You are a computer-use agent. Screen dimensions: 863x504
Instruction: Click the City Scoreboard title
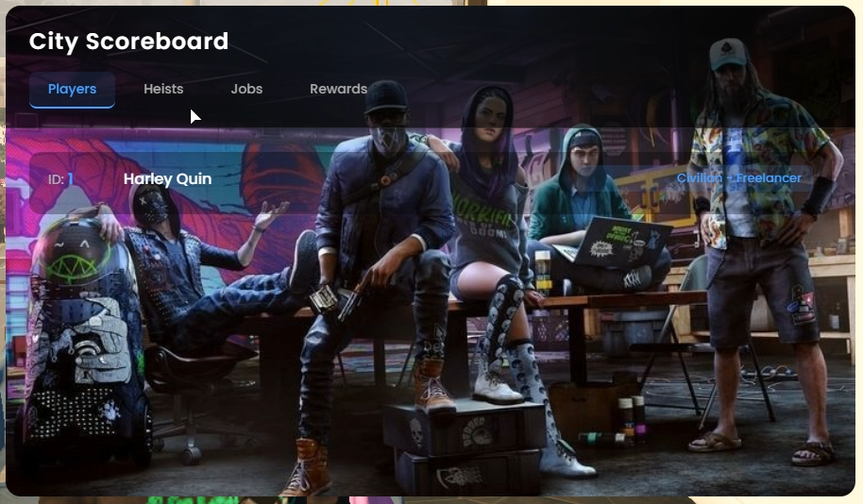point(128,42)
